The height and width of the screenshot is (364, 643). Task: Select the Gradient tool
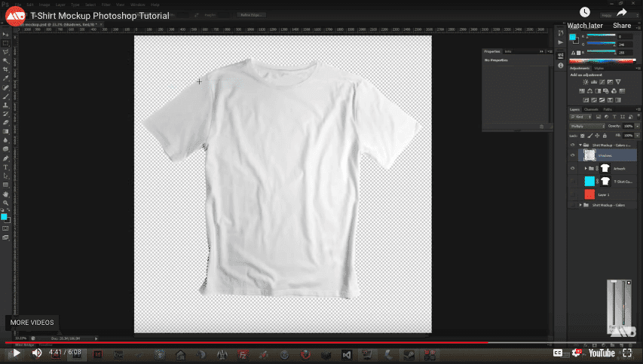[x=6, y=132]
